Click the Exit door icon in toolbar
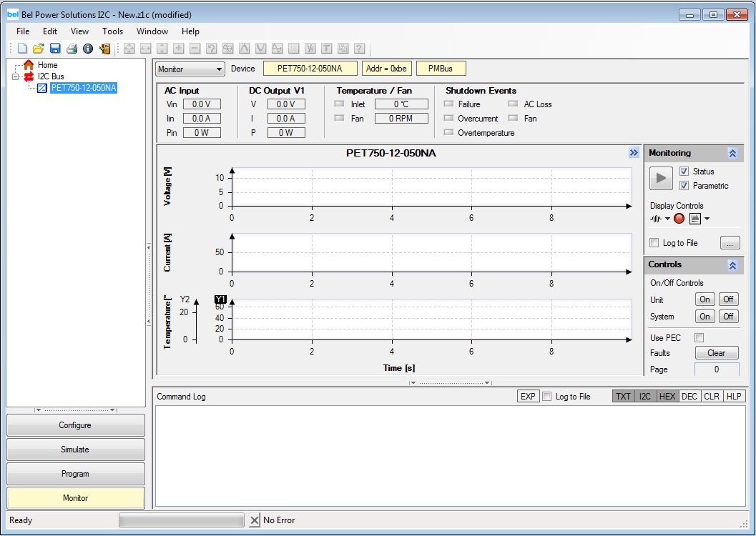Screen dimensions: 756x536 click(x=105, y=49)
